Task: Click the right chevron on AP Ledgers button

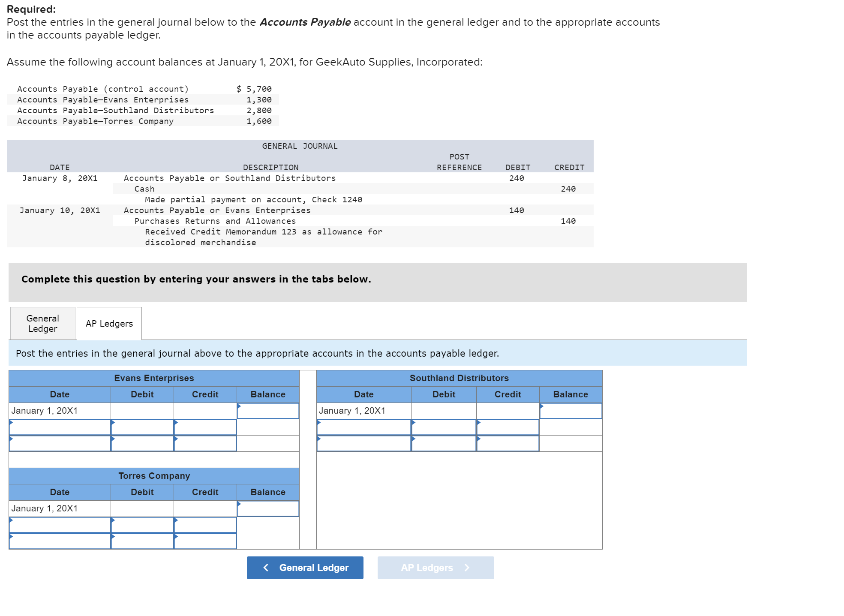Action: (467, 567)
